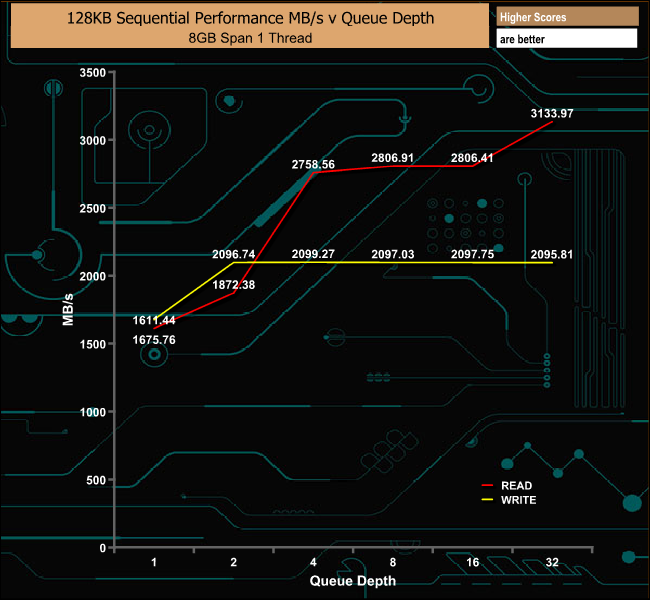Click the WRITE value 2097.75
Viewport: 650px width, 600px height.
[472, 254]
